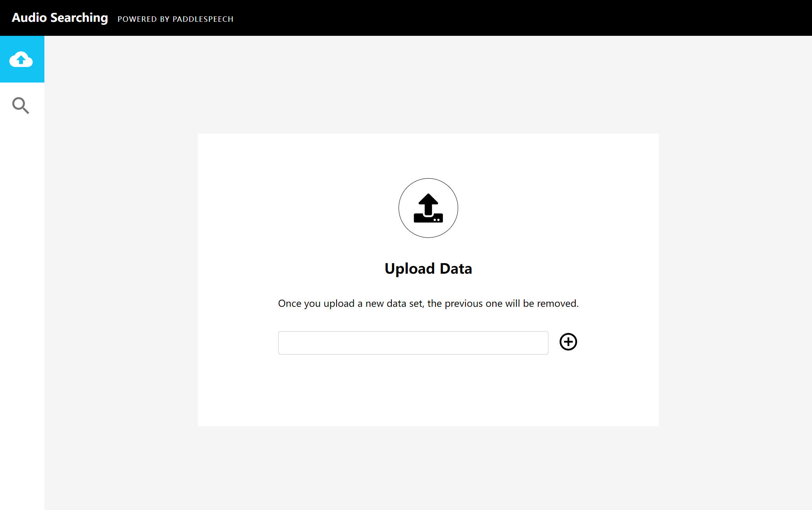The width and height of the screenshot is (812, 510).
Task: Open the cloud upload sidebar tab
Action: [x=22, y=59]
